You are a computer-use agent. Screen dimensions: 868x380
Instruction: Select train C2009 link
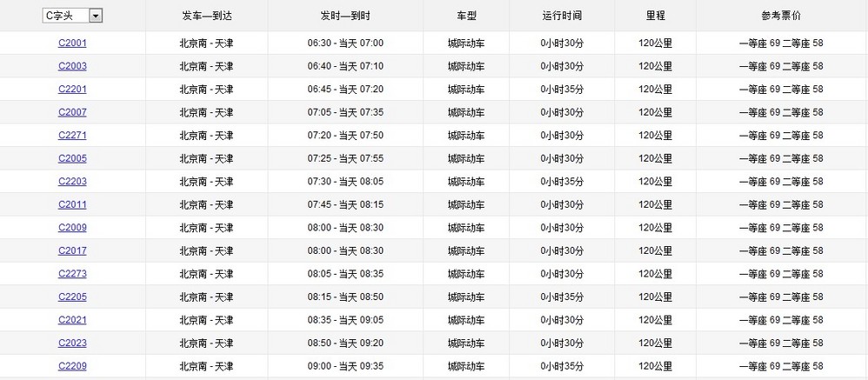(x=72, y=228)
